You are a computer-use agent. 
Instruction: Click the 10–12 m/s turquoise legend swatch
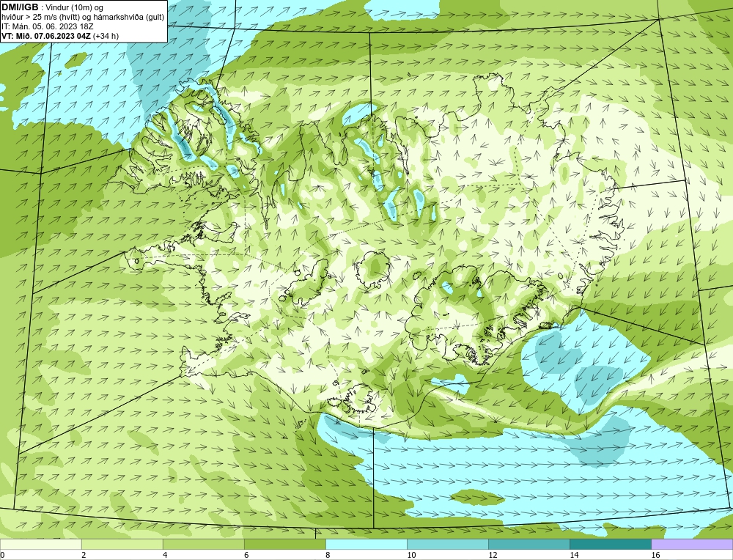448,544
